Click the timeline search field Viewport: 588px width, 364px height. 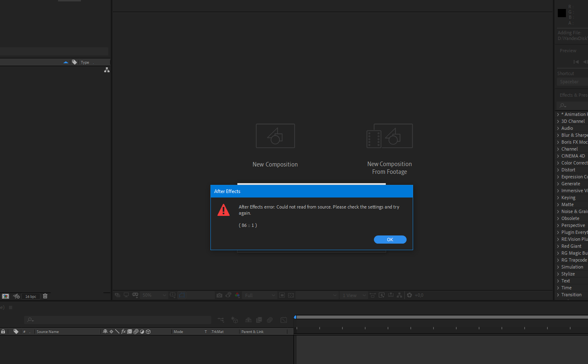pos(118,320)
